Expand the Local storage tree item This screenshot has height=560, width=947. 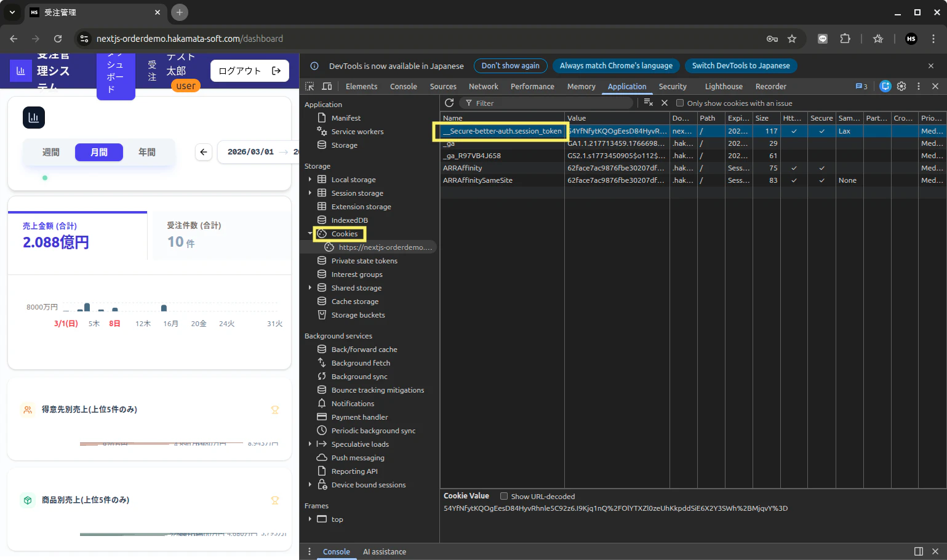(x=310, y=180)
